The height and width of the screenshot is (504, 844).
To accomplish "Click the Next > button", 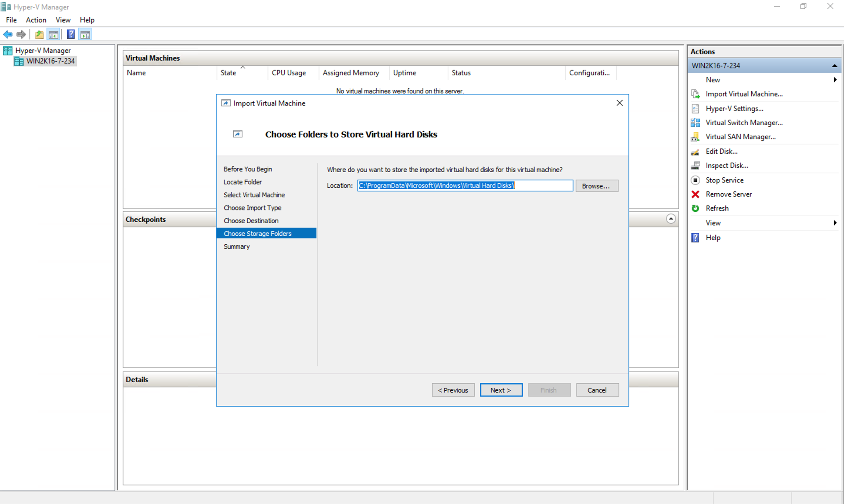I will tap(501, 390).
